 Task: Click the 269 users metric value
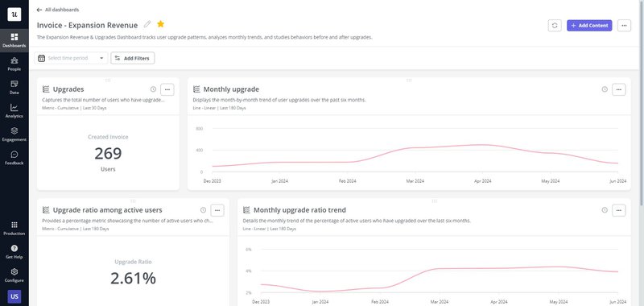(x=108, y=153)
